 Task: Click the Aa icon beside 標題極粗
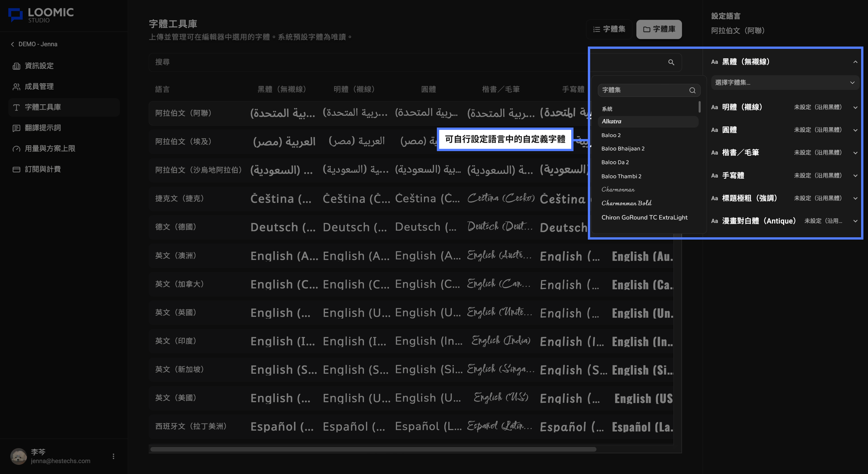[x=714, y=198]
